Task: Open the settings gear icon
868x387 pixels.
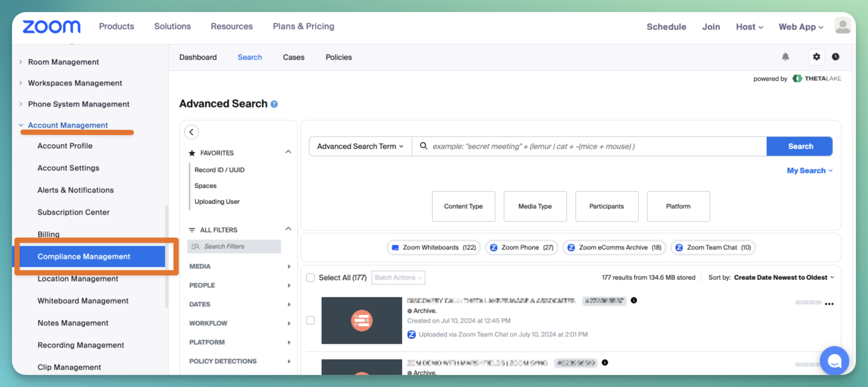Action: [816, 57]
